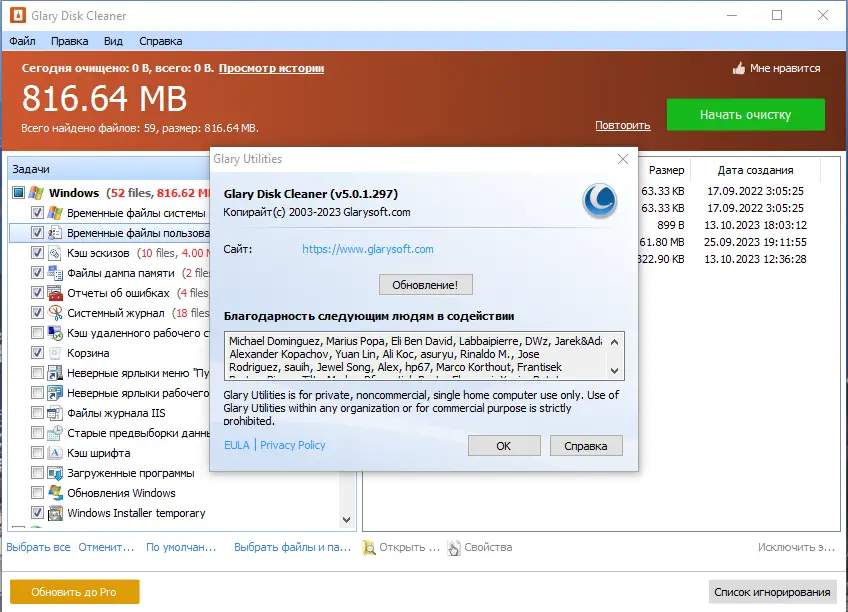Click the Обновления Windows icon
Viewport: 848px width, 612px height.
[55, 493]
